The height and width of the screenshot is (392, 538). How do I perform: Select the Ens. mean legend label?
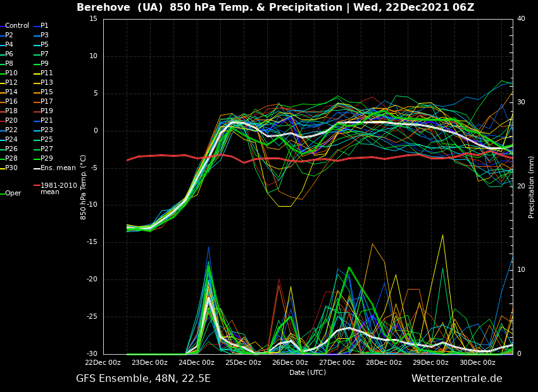pos(58,168)
